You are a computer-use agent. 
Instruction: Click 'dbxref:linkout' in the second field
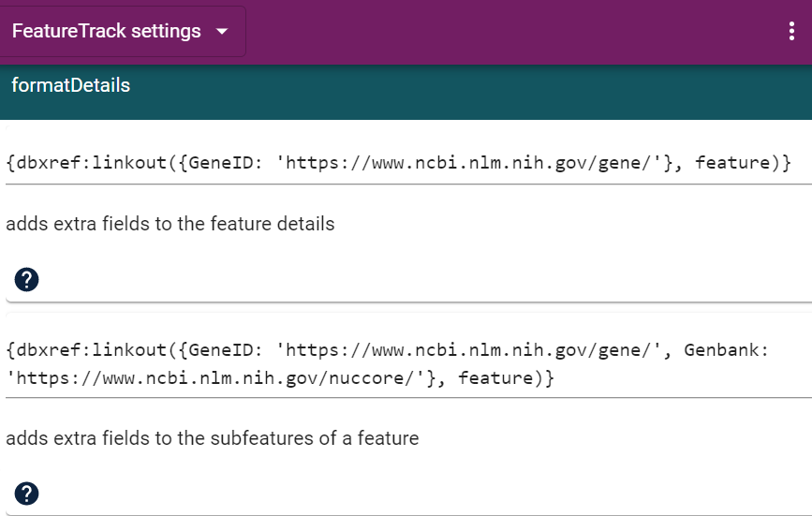tap(86, 350)
